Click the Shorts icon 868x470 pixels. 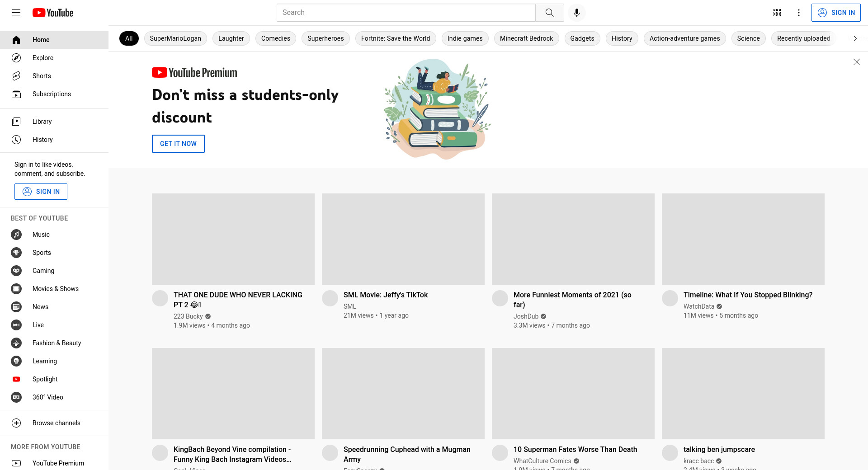coord(16,76)
